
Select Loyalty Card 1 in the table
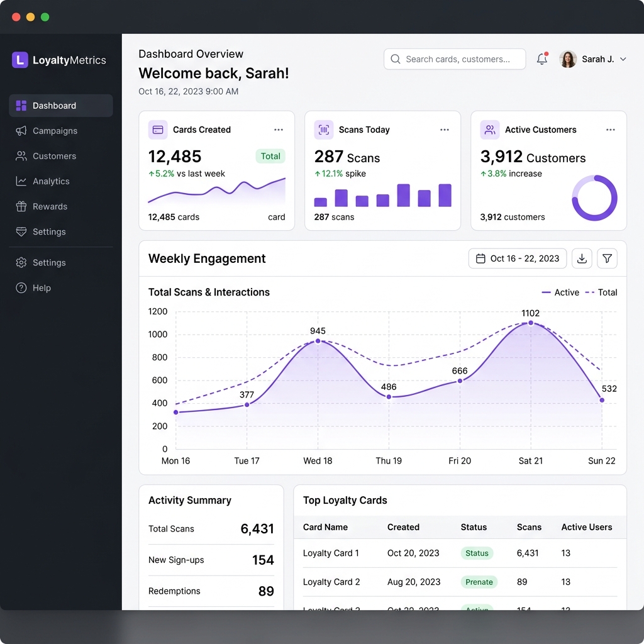click(x=331, y=553)
